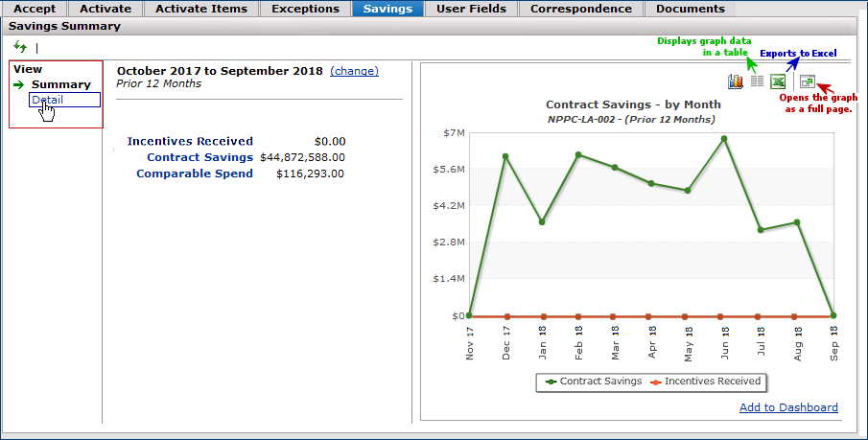This screenshot has height=440, width=868.
Task: Select the Detail view
Action: (x=47, y=100)
